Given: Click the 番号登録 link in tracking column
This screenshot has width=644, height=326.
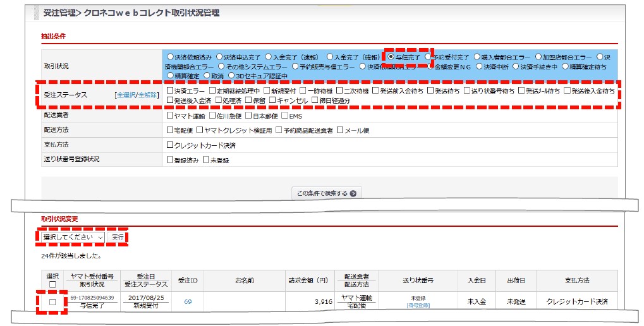Looking at the screenshot, I should (418, 305).
